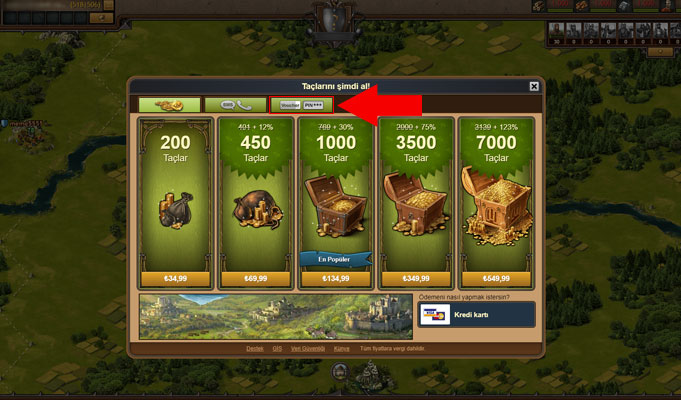Select the 200 Taçlar coin bag icon
Image resolution: width=681 pixels, height=400 pixels.
(x=175, y=210)
